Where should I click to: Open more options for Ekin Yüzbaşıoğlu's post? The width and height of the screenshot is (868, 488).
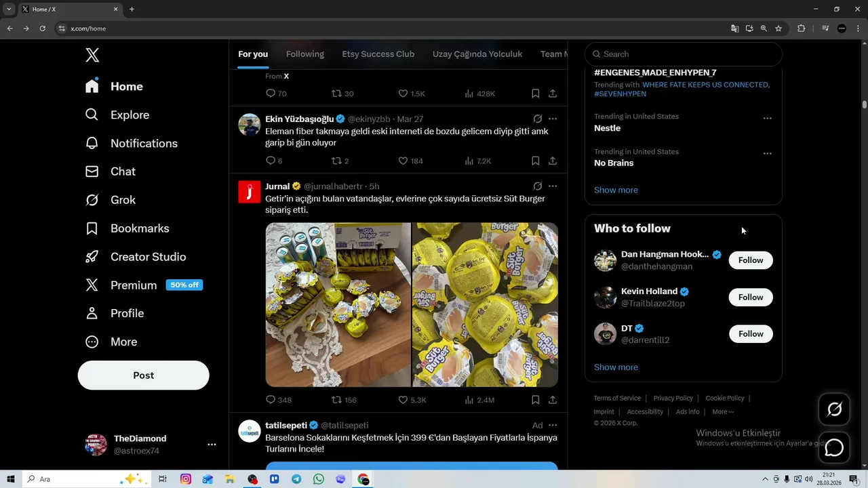pyautogui.click(x=553, y=119)
